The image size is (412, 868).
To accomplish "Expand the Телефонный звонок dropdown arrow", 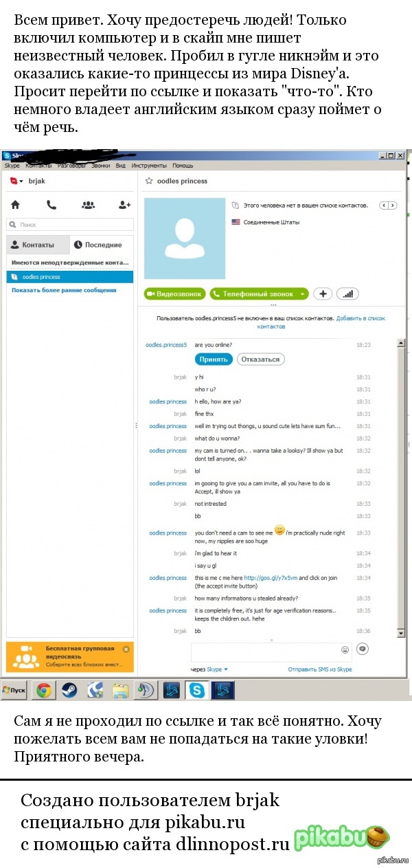I will click(x=301, y=294).
